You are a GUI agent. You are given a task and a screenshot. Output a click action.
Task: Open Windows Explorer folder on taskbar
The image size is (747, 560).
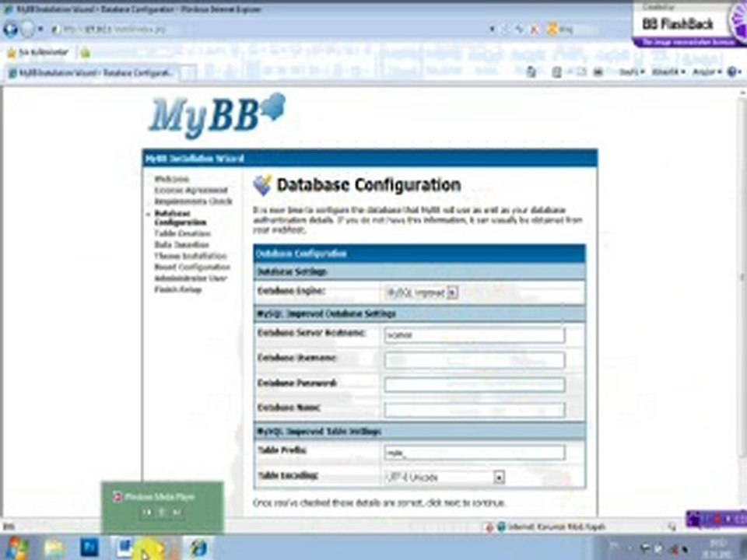coord(54,548)
